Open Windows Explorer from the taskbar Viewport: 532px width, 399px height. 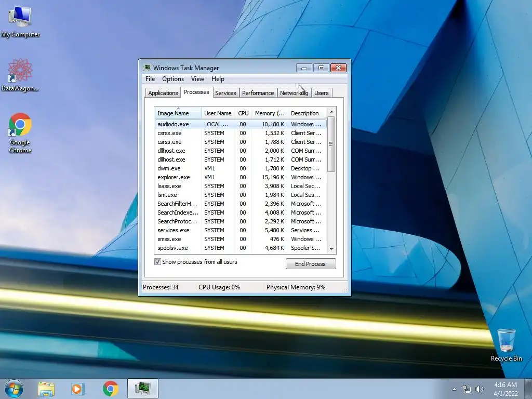[x=46, y=389]
